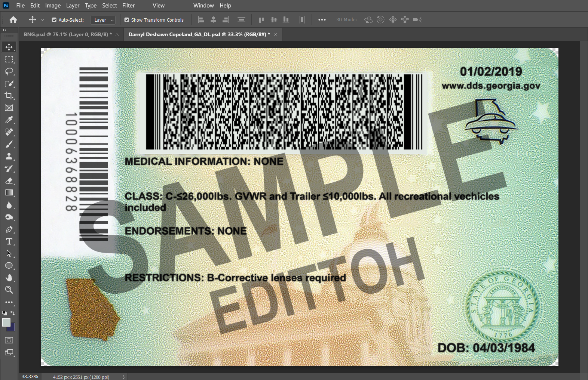
Task: Open the Edit menu
Action: click(35, 6)
